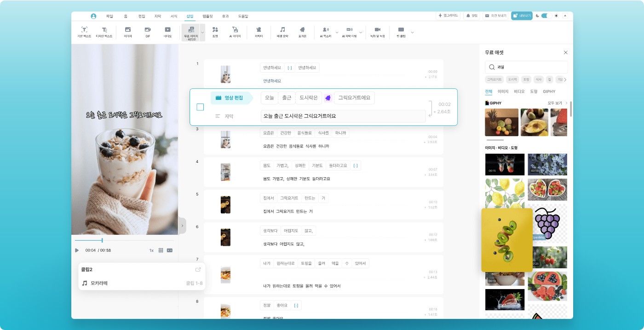Click the 그릭요거트 keyword chip
This screenshot has width=644, height=330.
coord(495,80)
